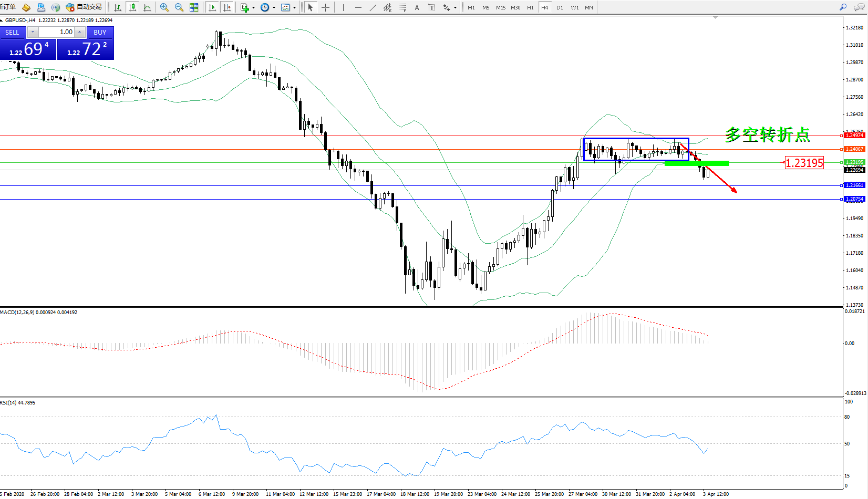This screenshot has width=868, height=499.
Task: Click the SELL button
Action: (x=13, y=32)
